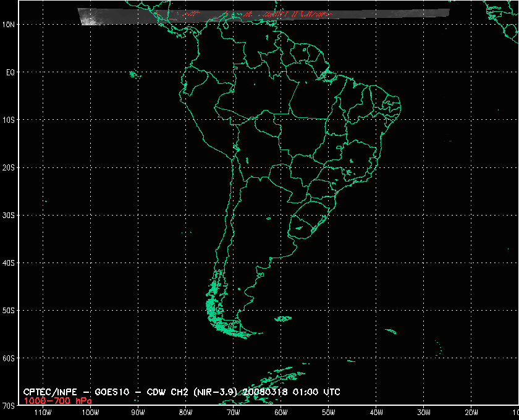Click the 50W longitude label
Screen dimensions: 519x420
coord(329,413)
